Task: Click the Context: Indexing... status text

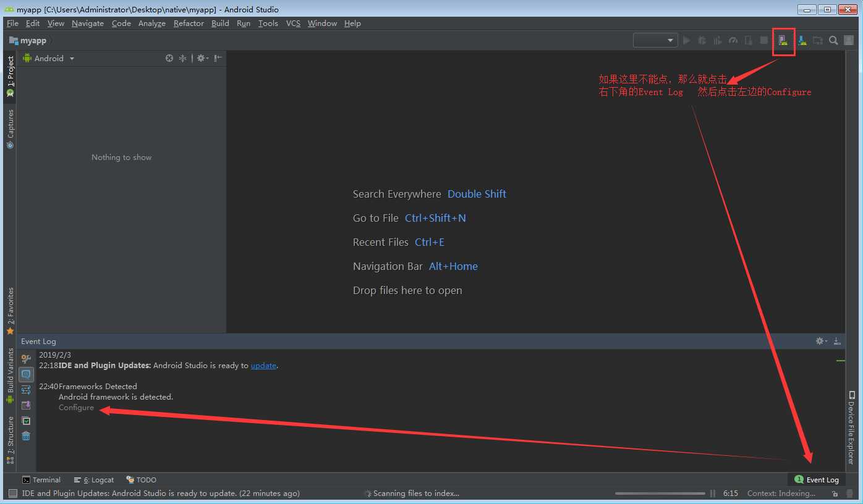Action: (781, 493)
